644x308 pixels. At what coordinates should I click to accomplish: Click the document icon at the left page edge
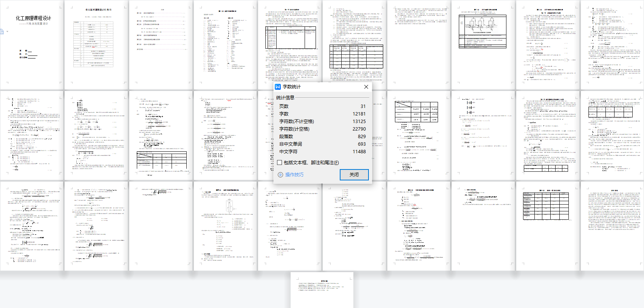tap(2, 31)
